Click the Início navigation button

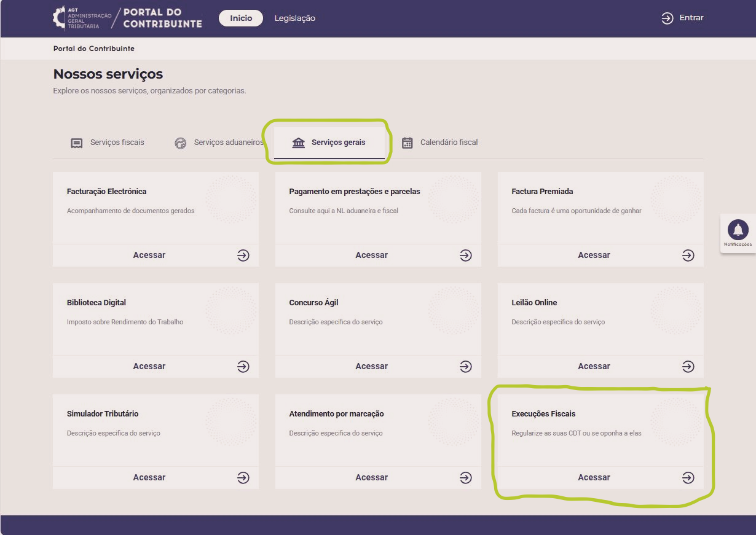241,18
